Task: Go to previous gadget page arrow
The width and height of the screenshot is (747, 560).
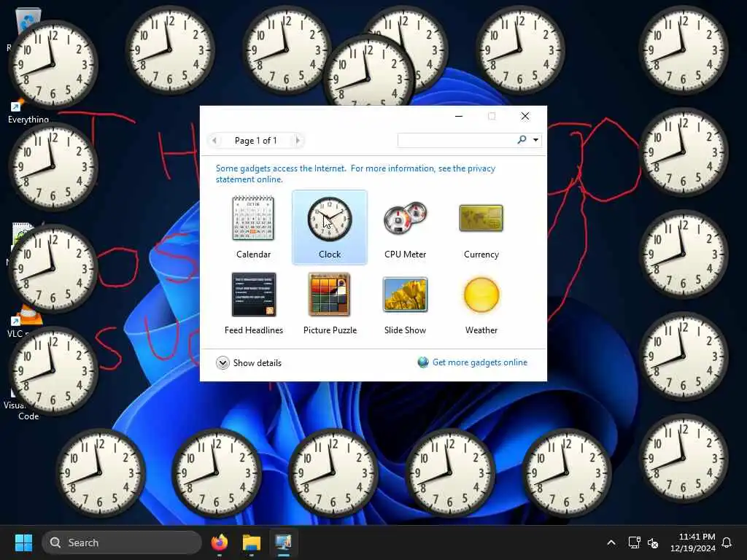Action: [x=214, y=141]
